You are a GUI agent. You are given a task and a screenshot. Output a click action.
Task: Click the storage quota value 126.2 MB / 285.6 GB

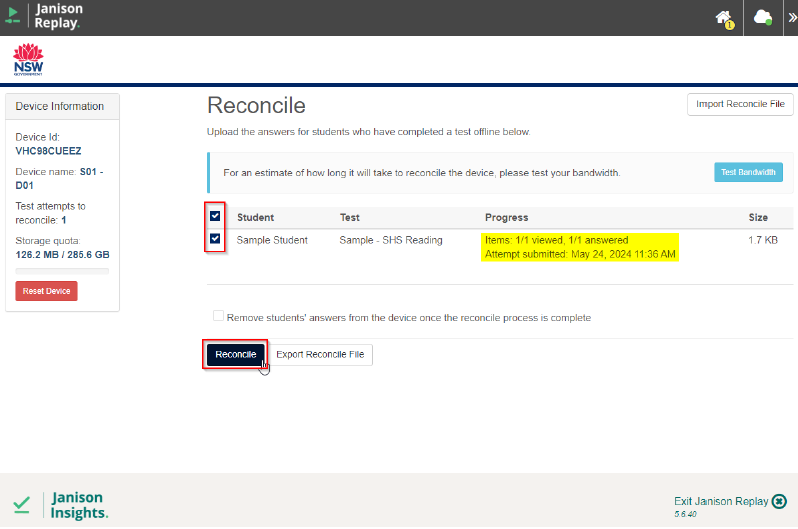(x=63, y=255)
